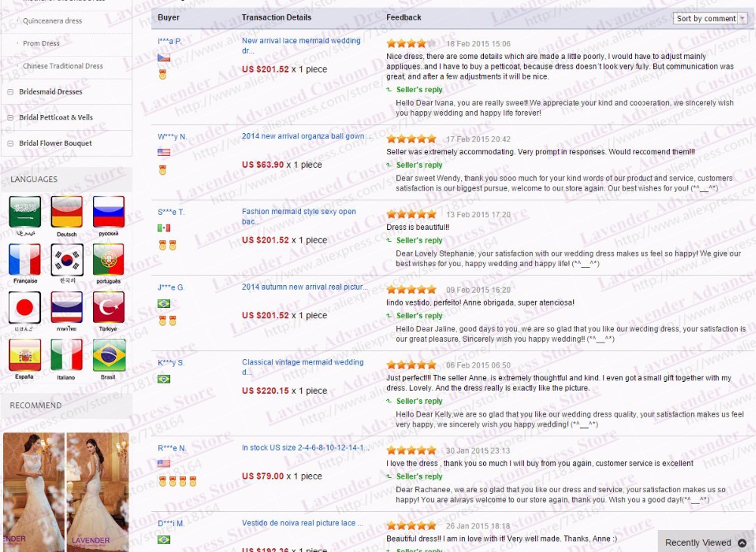
Task: Switch language using Japanese flag icon
Action: 24,307
